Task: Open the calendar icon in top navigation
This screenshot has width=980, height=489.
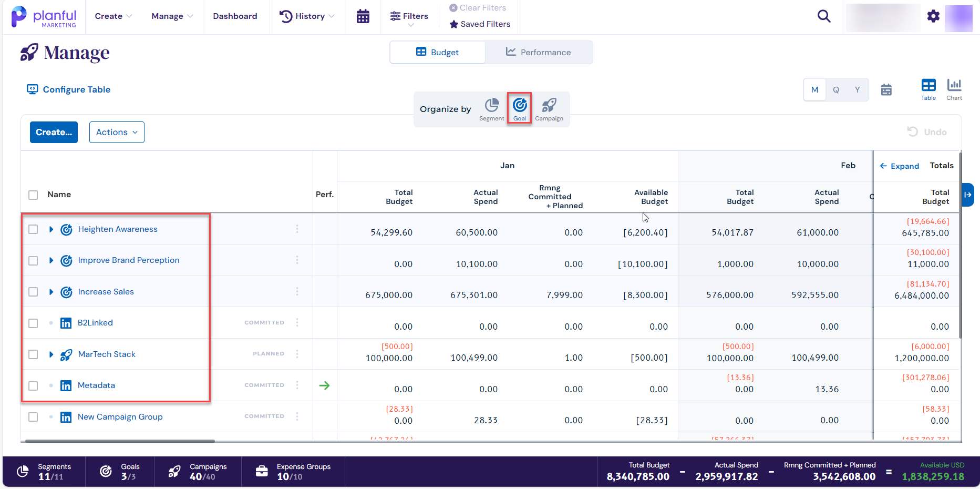Action: [x=363, y=16]
